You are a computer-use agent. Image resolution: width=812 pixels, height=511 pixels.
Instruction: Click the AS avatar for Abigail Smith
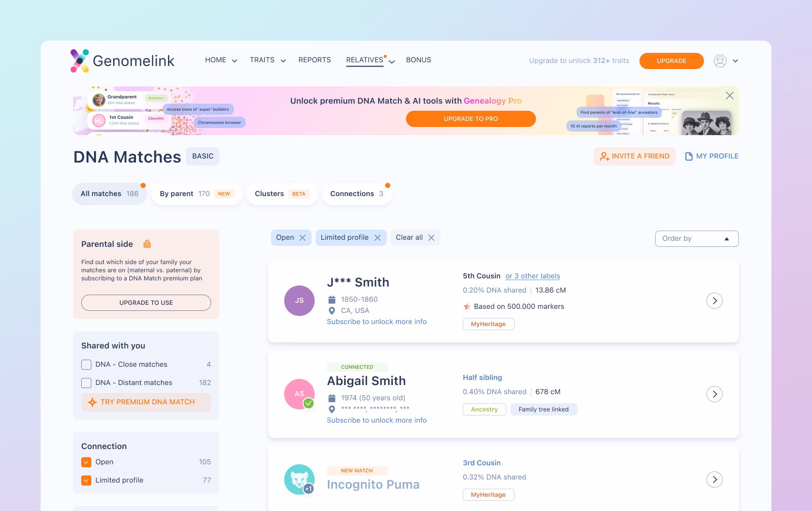299,394
